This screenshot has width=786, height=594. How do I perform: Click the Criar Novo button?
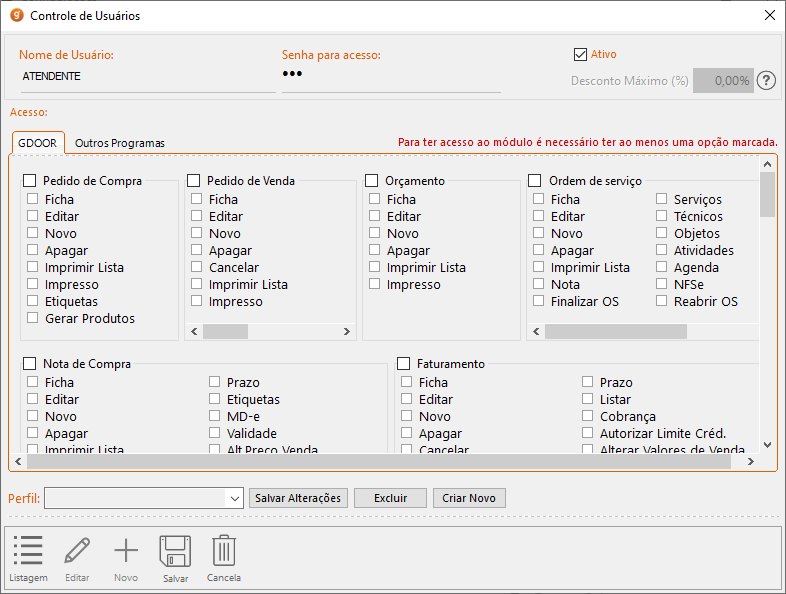pos(469,498)
